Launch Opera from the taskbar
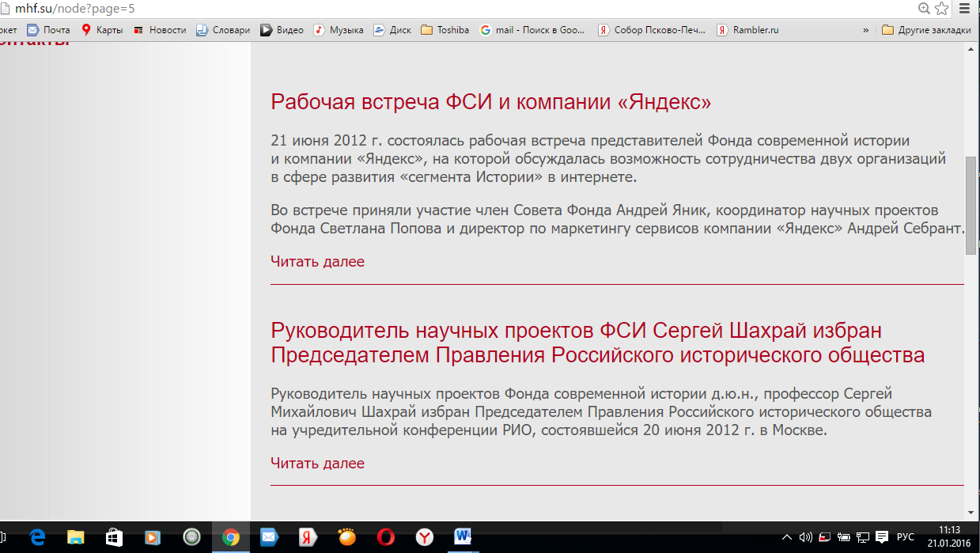 click(x=386, y=537)
